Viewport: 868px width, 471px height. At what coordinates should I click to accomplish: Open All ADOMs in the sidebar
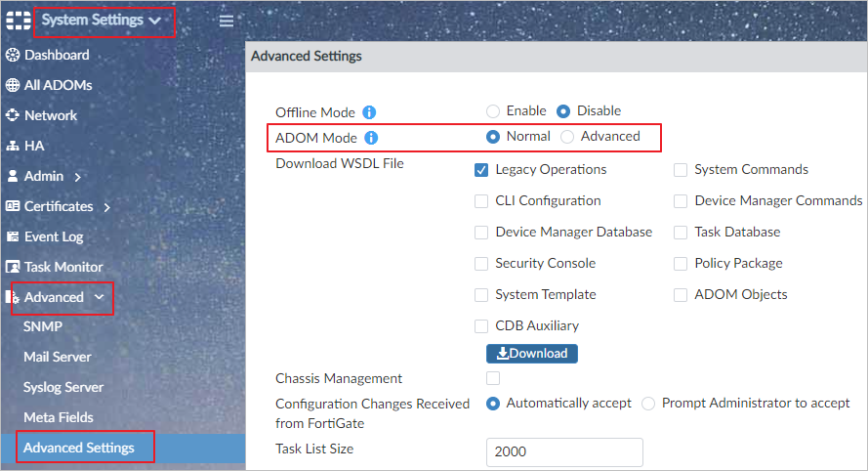[x=59, y=85]
